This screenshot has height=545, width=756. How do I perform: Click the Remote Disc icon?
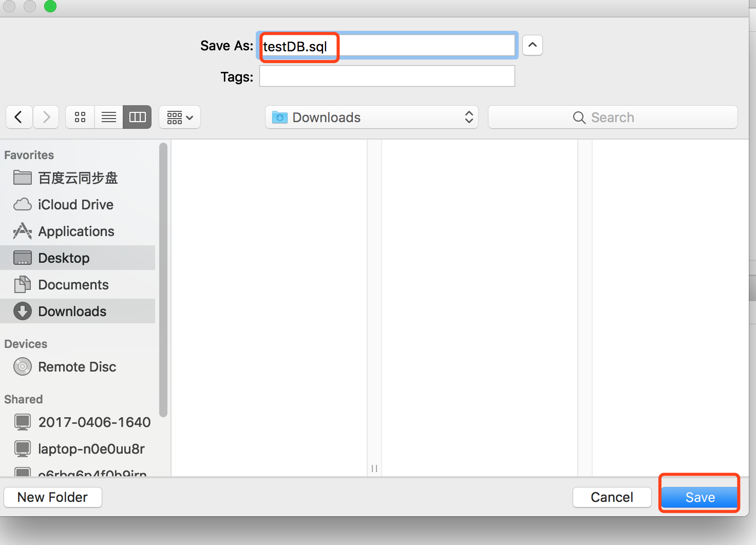point(22,366)
